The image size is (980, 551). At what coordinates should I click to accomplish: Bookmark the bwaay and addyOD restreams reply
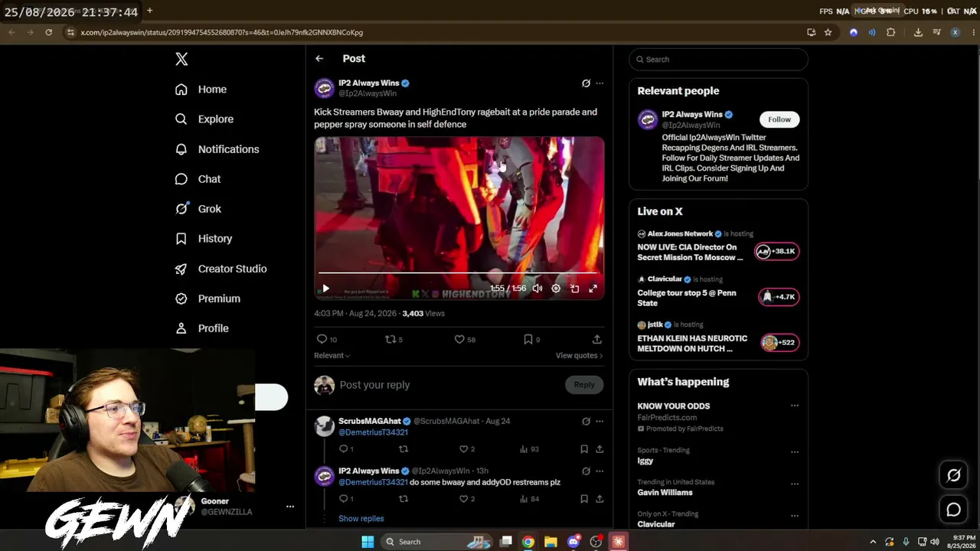tap(584, 499)
